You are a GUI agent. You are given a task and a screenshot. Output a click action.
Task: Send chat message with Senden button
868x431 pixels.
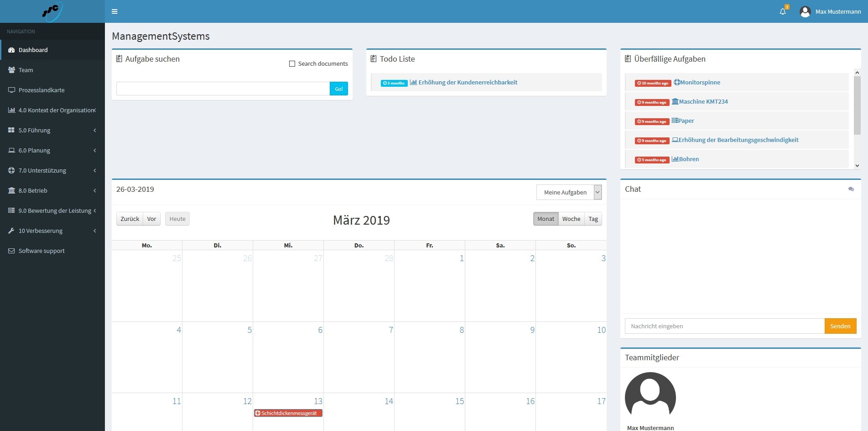[x=840, y=326]
